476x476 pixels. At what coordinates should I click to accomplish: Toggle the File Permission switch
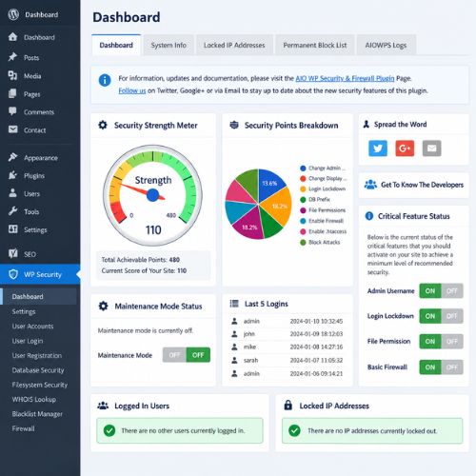click(x=441, y=342)
